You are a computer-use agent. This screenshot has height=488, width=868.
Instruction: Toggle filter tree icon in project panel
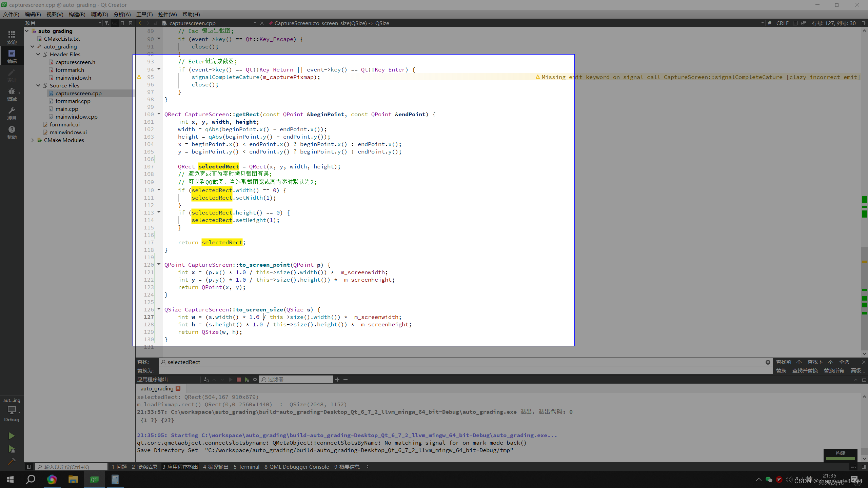tap(106, 23)
